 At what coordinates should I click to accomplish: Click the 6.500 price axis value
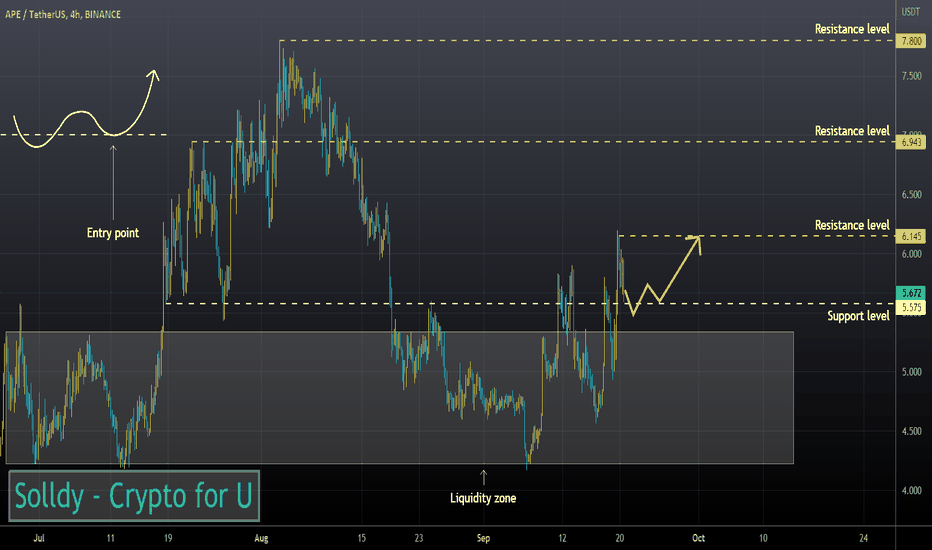tap(911, 194)
